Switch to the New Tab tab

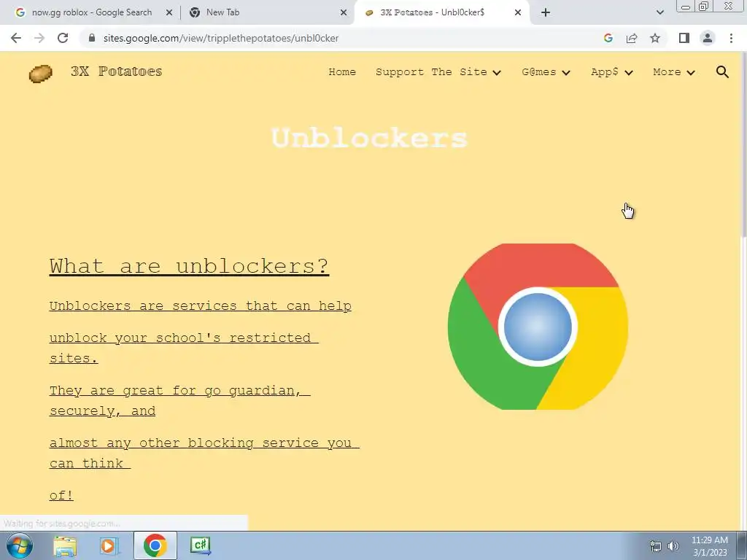point(267,12)
